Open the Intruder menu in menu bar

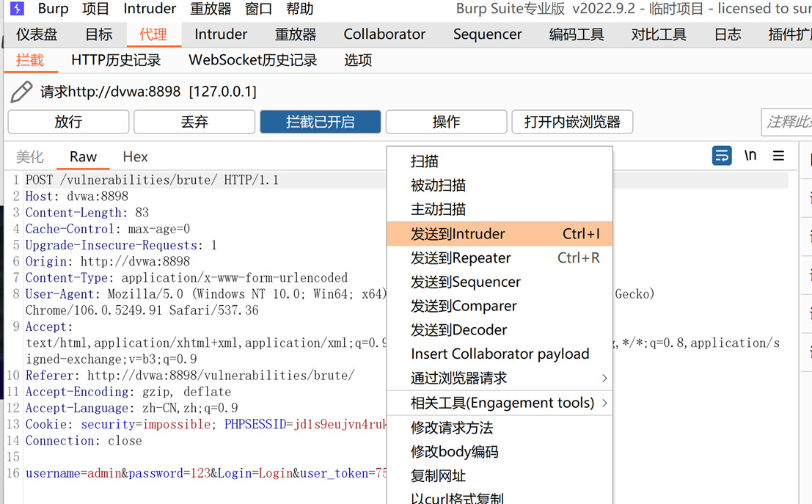[x=150, y=9]
